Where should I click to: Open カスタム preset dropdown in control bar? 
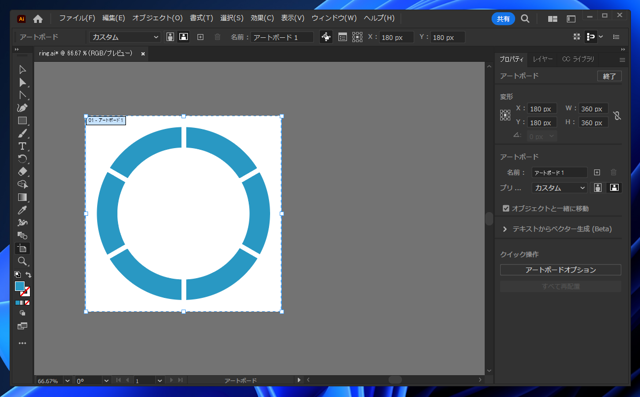pyautogui.click(x=124, y=37)
